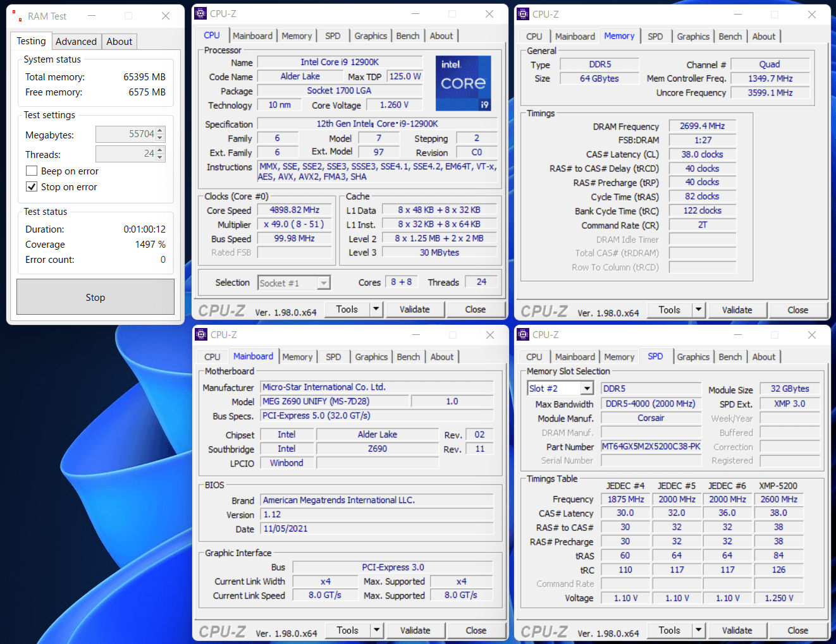Click the Level 3 cache value 30 MBytes

coord(440,252)
